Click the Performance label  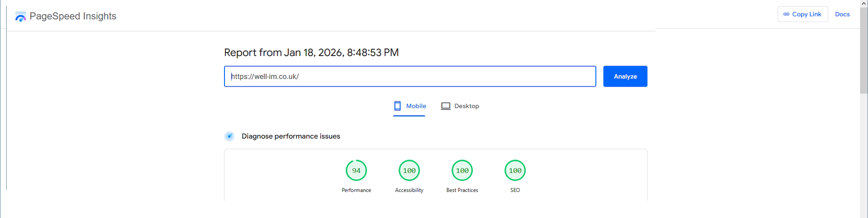tap(356, 190)
